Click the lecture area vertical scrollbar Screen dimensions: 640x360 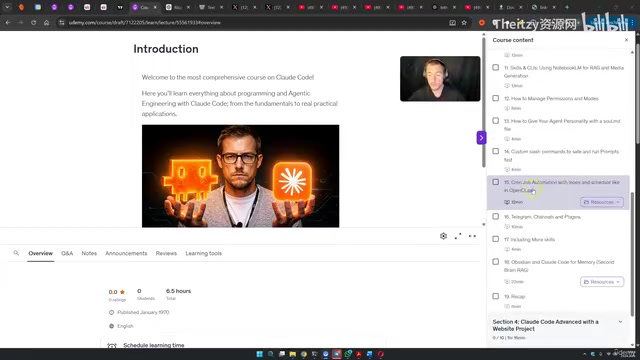[x=484, y=102]
